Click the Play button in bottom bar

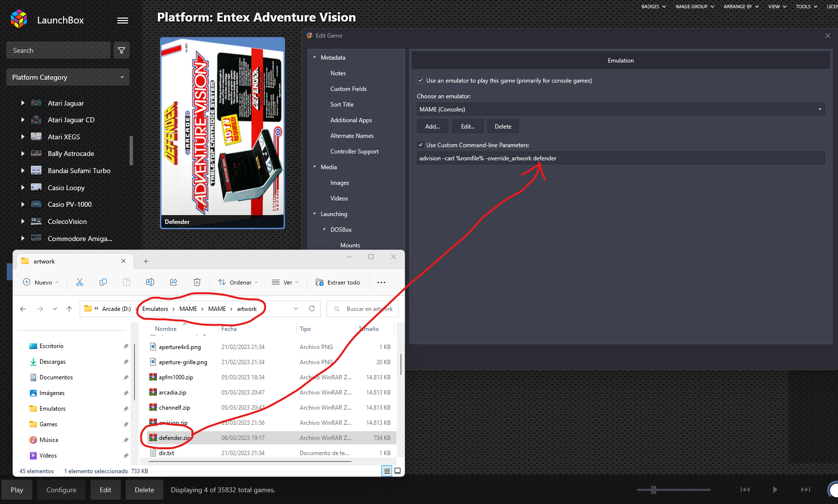point(17,490)
